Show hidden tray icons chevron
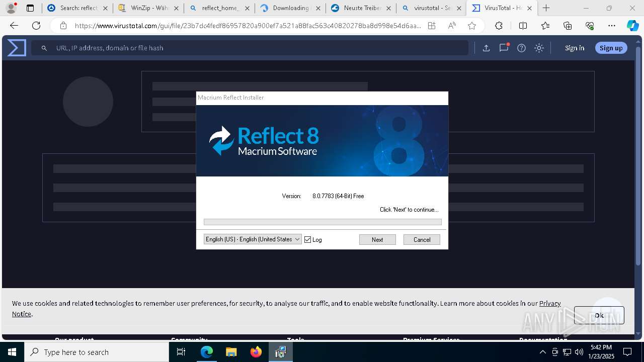The height and width of the screenshot is (362, 644). click(x=542, y=352)
